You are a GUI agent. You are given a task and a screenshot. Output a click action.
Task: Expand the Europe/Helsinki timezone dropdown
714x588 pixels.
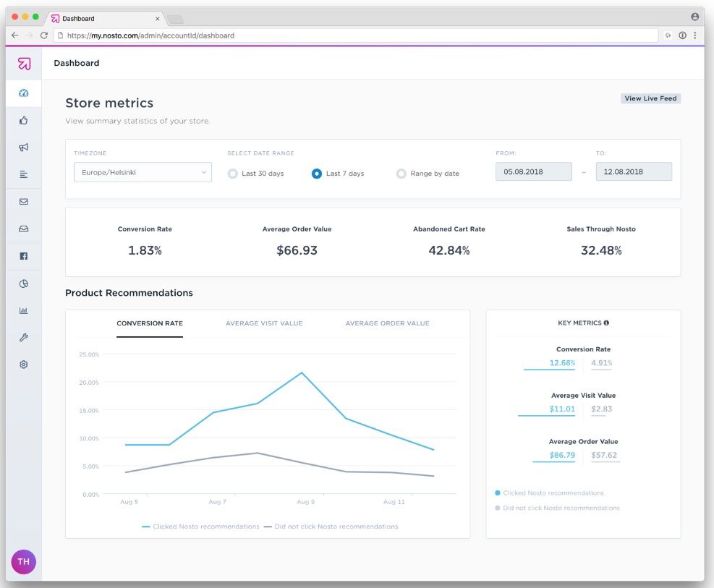coord(143,172)
